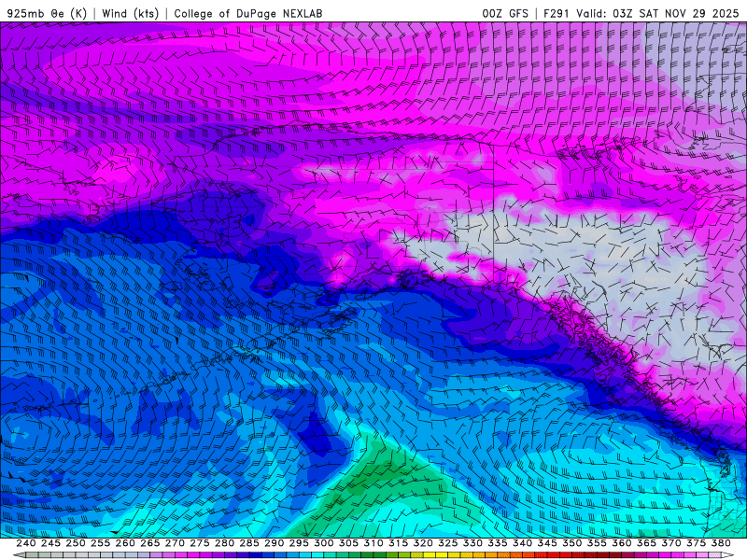The height and width of the screenshot is (560, 747).
Task: Click the 375 color scale label
Action: 696,543
